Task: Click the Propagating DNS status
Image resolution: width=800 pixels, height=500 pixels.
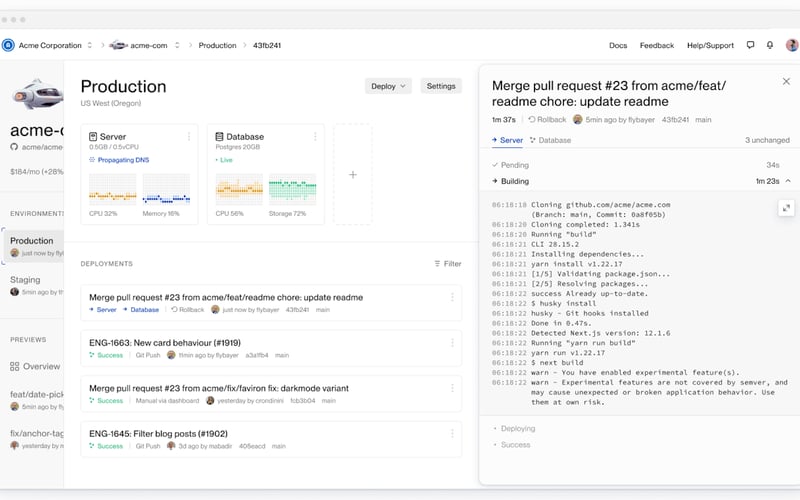Action: tap(119, 160)
